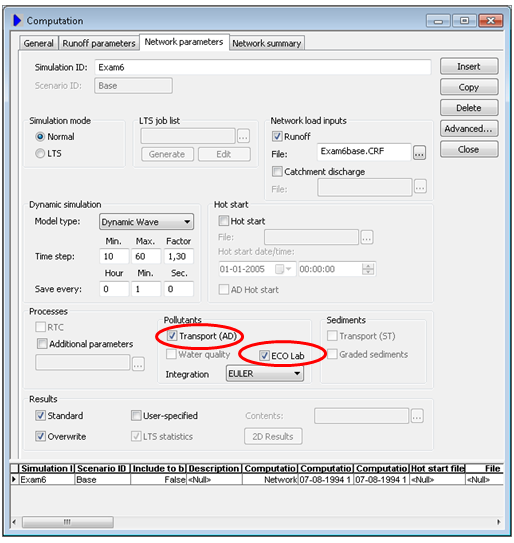Click the Save every Hour field
Image resolution: width=514 pixels, height=543 pixels.
114,289
